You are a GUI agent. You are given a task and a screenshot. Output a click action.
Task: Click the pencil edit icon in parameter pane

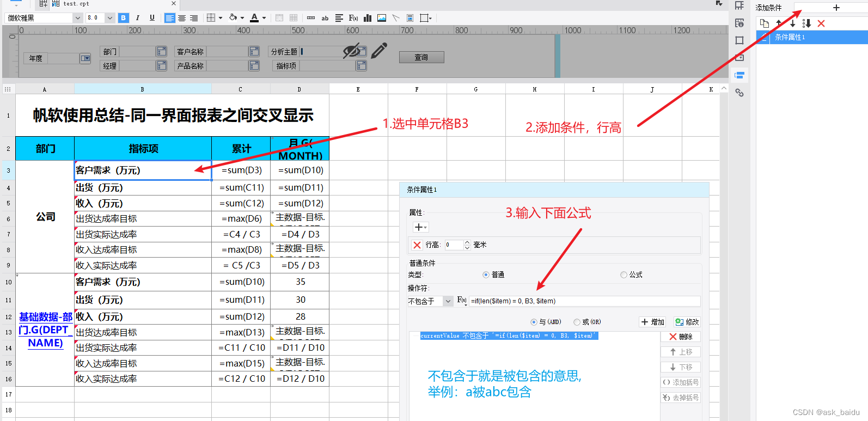coord(379,51)
